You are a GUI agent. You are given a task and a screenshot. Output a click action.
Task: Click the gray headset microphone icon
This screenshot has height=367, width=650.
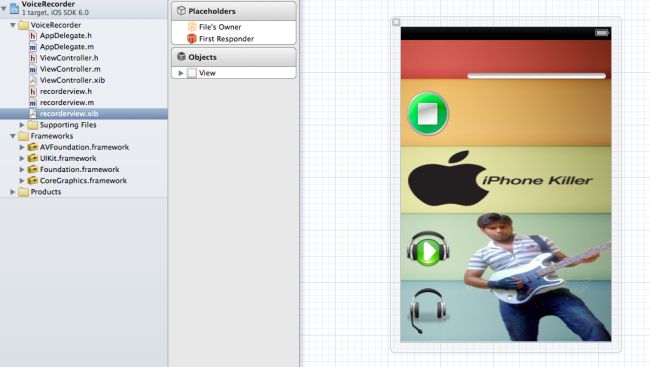pyautogui.click(x=428, y=310)
